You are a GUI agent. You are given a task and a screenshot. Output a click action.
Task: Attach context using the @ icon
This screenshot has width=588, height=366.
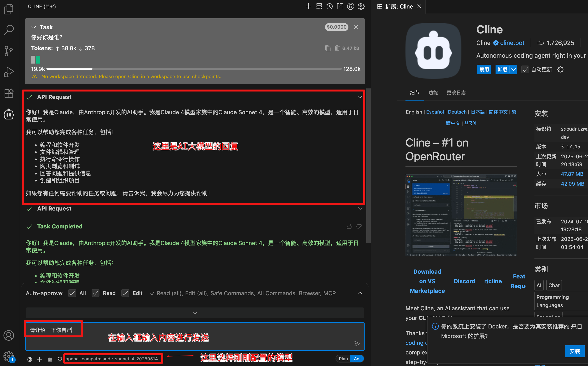pyautogui.click(x=30, y=359)
